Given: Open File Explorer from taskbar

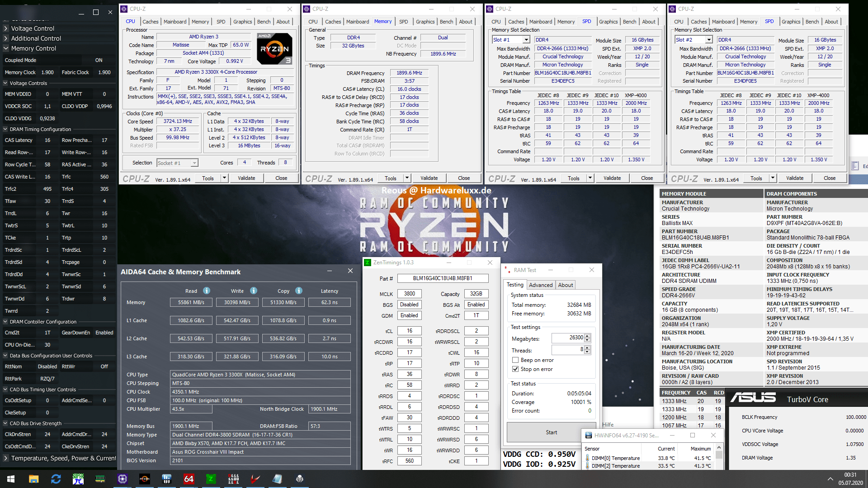Looking at the screenshot, I should pyautogui.click(x=33, y=479).
